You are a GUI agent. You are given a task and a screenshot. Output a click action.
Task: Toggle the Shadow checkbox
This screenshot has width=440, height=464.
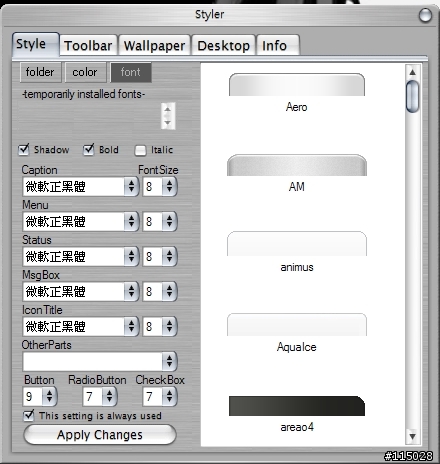pyautogui.click(x=24, y=150)
